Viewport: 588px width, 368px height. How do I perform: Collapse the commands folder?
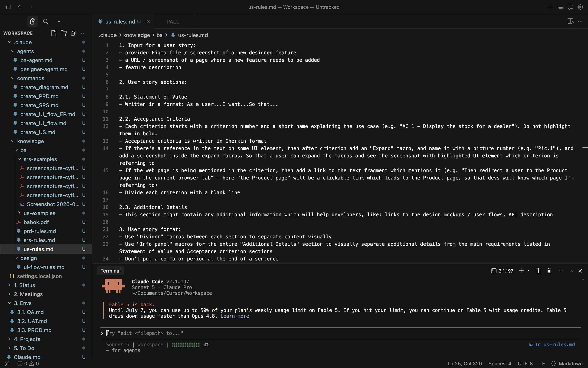[13, 78]
